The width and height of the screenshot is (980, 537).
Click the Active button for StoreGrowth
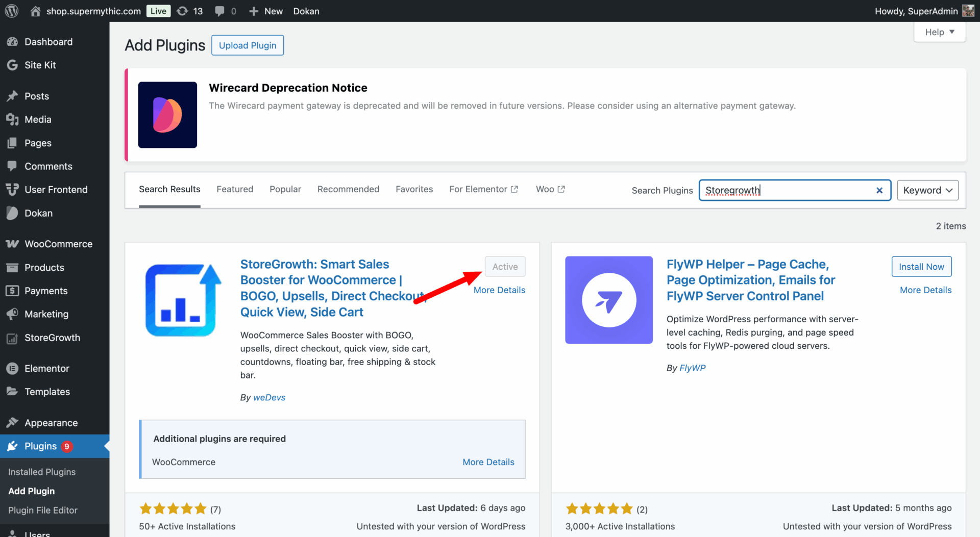point(505,267)
